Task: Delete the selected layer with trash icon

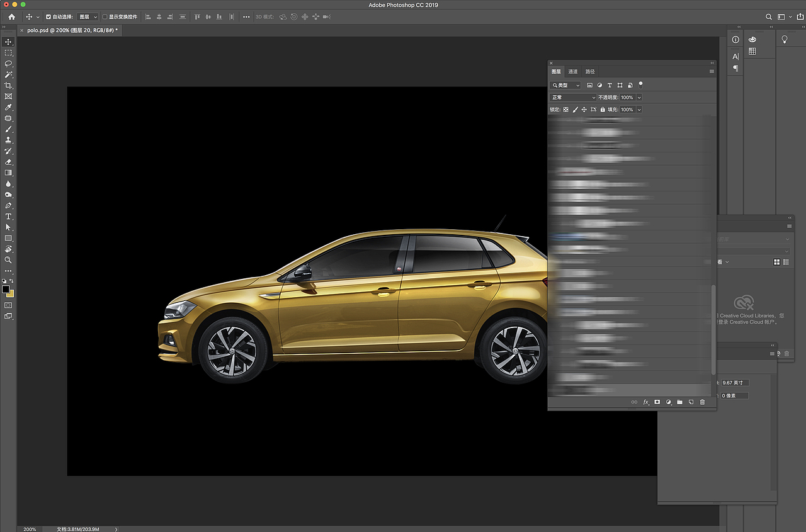Action: [x=702, y=402]
